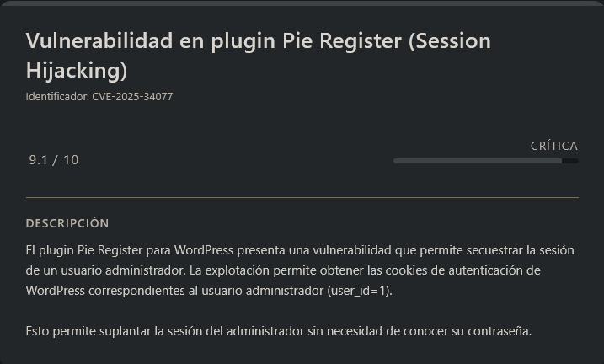Click the "Identificador:" label
Screen dimensions: 604x364
(57, 97)
